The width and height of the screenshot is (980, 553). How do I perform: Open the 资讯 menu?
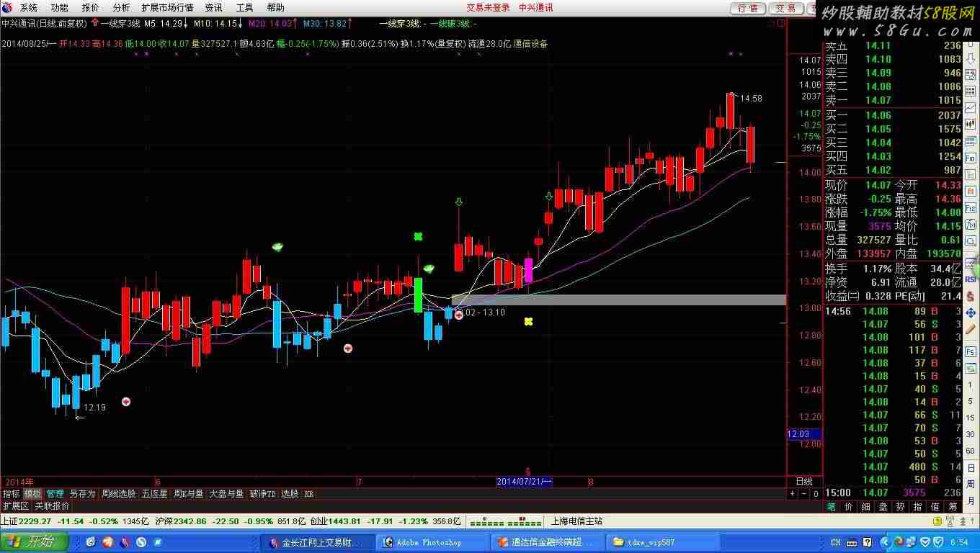pos(213,8)
